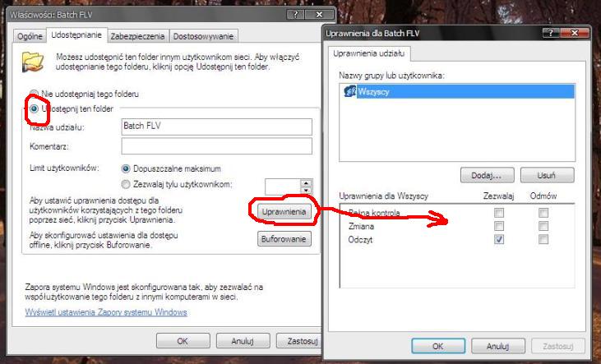
Task: Click the 'Zmiana' permission label
Action: click(x=361, y=227)
